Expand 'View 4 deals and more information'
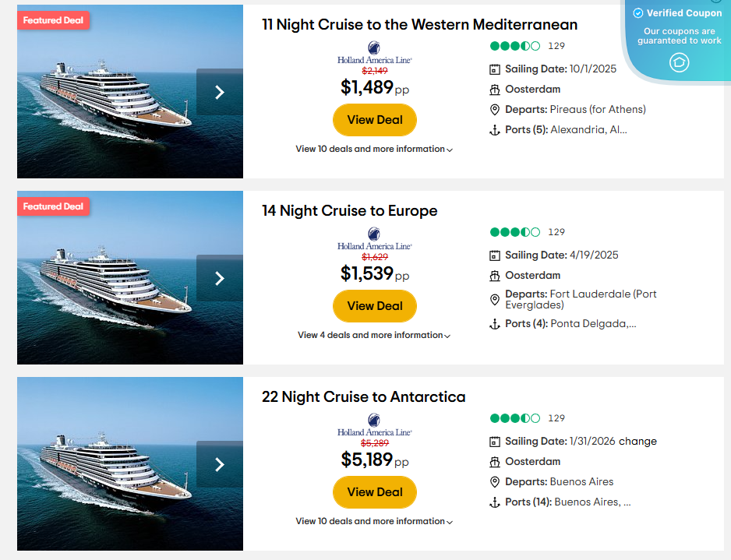 [374, 335]
